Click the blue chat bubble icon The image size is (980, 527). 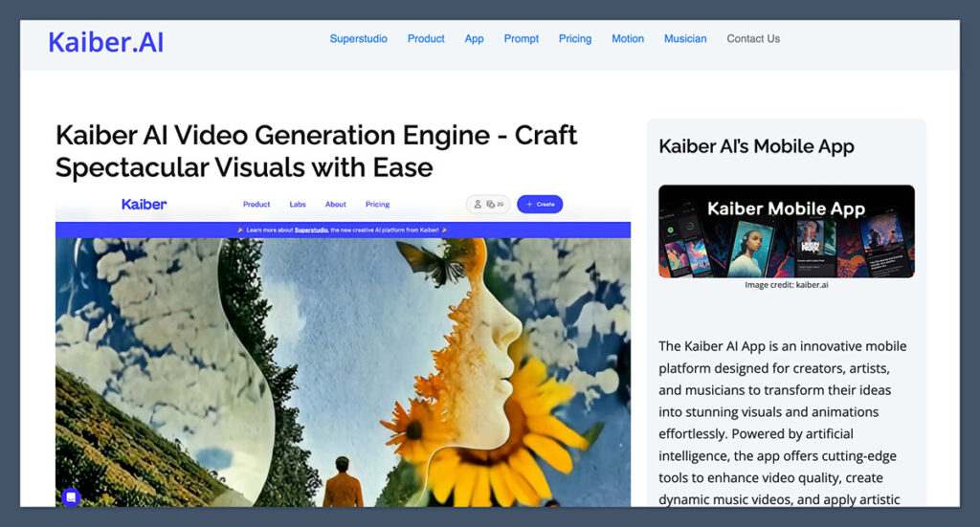point(71,497)
